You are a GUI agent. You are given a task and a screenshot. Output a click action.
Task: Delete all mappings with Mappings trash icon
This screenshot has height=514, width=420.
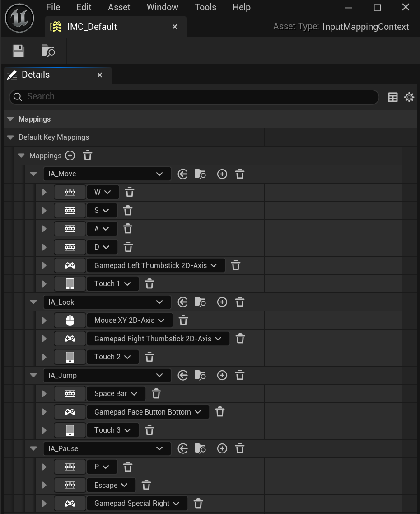tap(88, 156)
